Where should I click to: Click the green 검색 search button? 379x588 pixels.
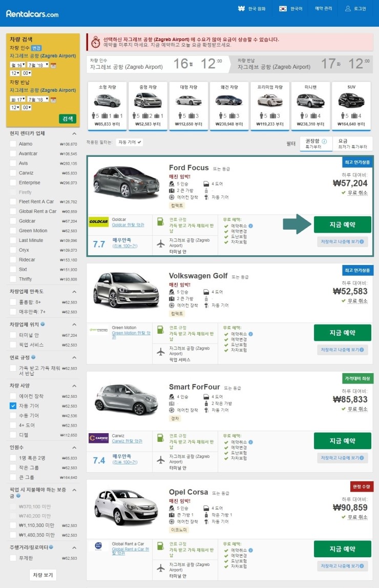pyautogui.click(x=68, y=118)
